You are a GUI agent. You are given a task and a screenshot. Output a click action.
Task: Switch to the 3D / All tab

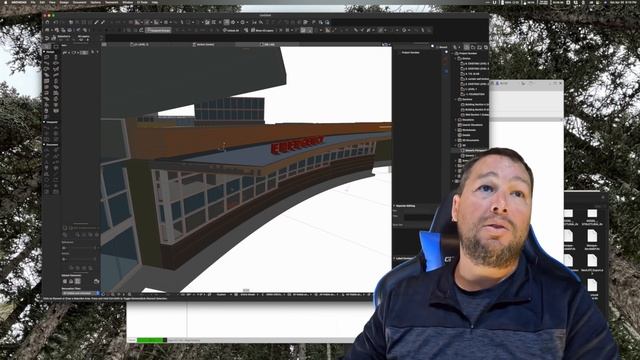point(267,44)
